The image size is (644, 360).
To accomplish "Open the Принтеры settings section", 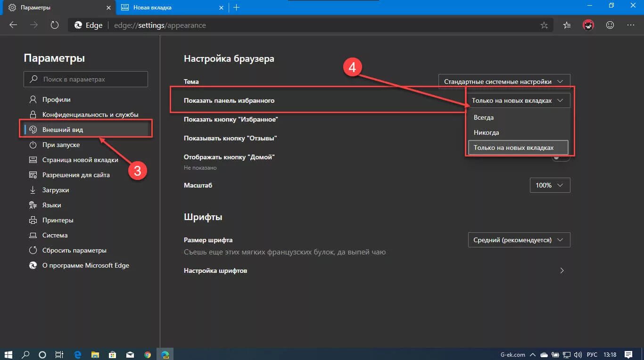I will tap(86, 220).
